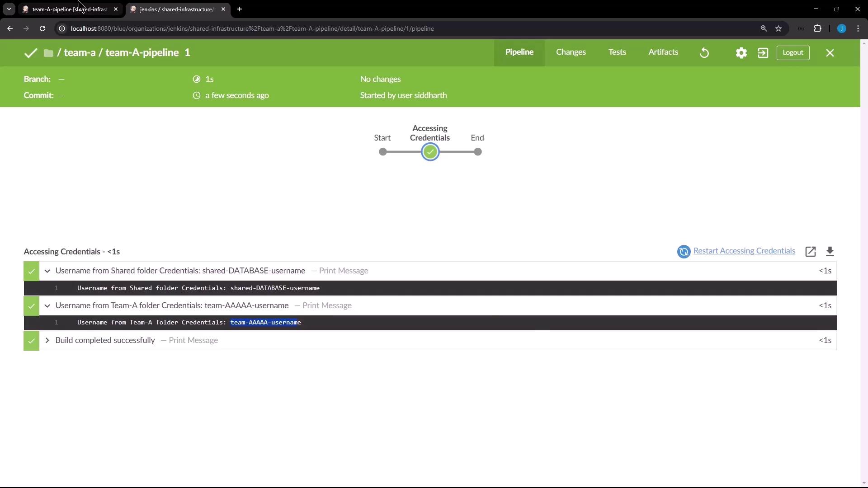Image resolution: width=868 pixels, height=488 pixels.
Task: Open the browser profile avatar
Action: click(x=841, y=28)
